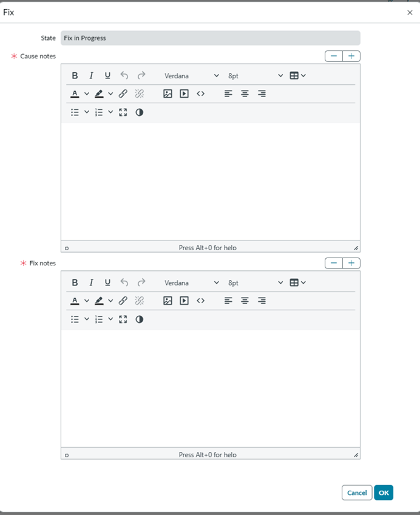
Task: Insert image in Cause notes editor
Action: (168, 94)
